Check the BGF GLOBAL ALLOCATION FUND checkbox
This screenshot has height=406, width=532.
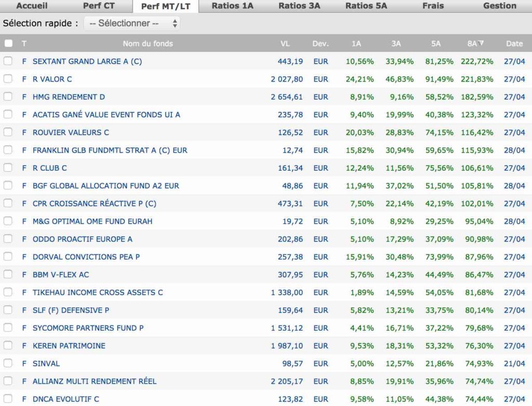coord(8,185)
